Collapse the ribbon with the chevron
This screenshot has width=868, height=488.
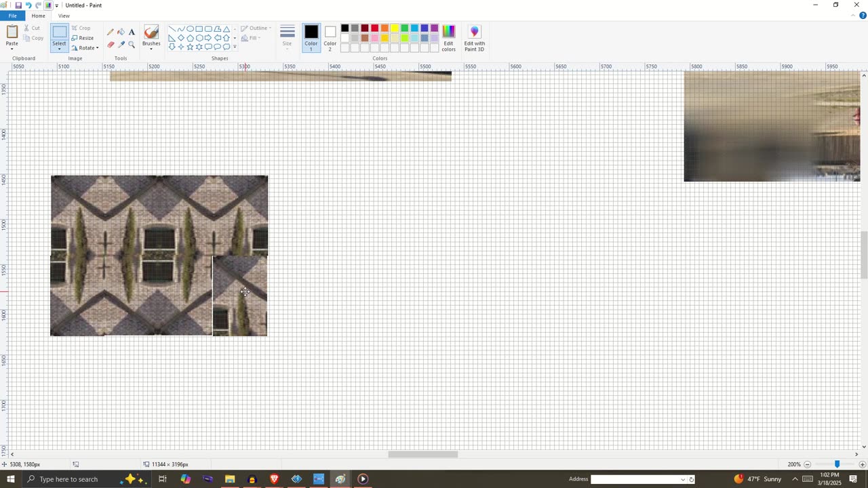(854, 16)
